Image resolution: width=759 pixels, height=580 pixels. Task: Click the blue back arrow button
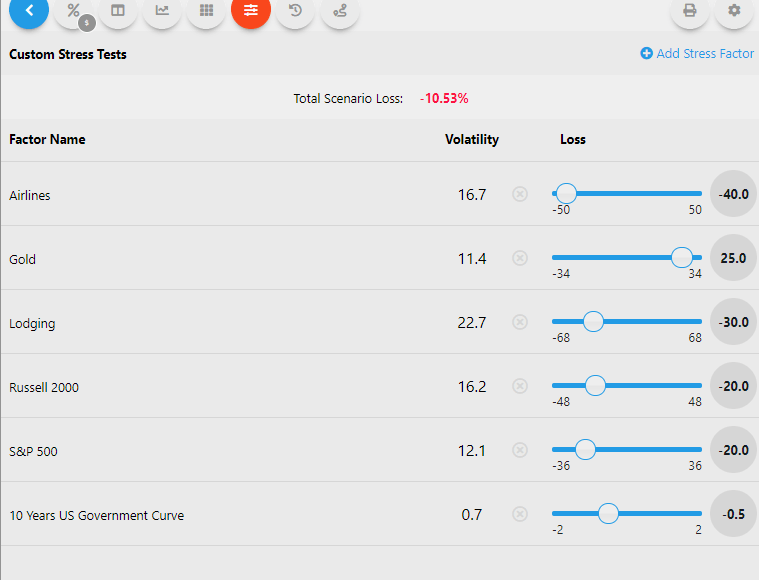[29, 11]
